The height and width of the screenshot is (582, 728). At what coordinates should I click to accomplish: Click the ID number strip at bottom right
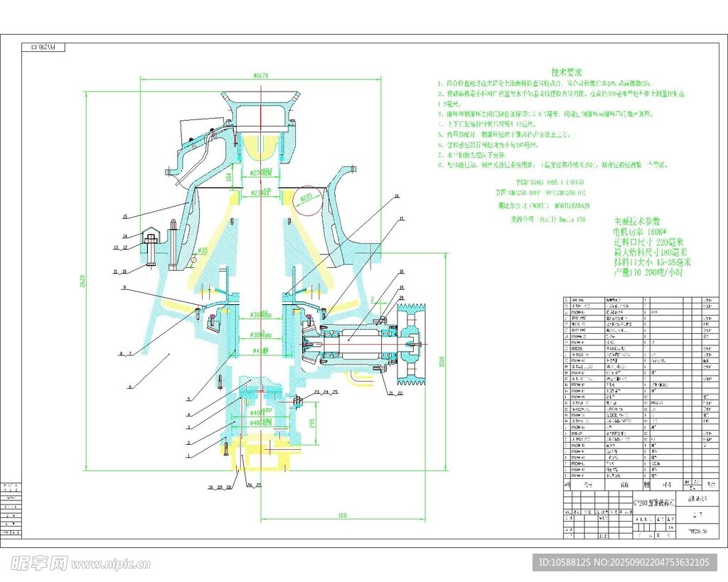(x=624, y=563)
